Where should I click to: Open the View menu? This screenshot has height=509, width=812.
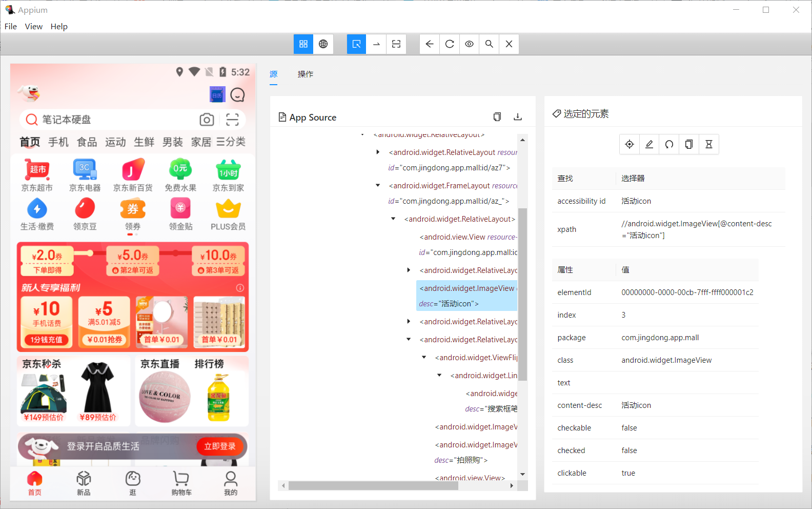coord(34,26)
